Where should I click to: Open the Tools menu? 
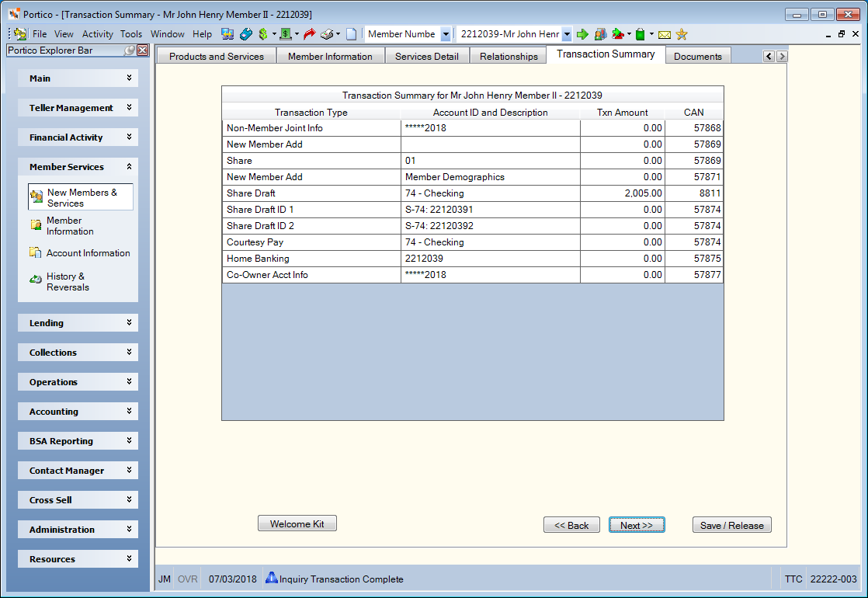pos(131,34)
